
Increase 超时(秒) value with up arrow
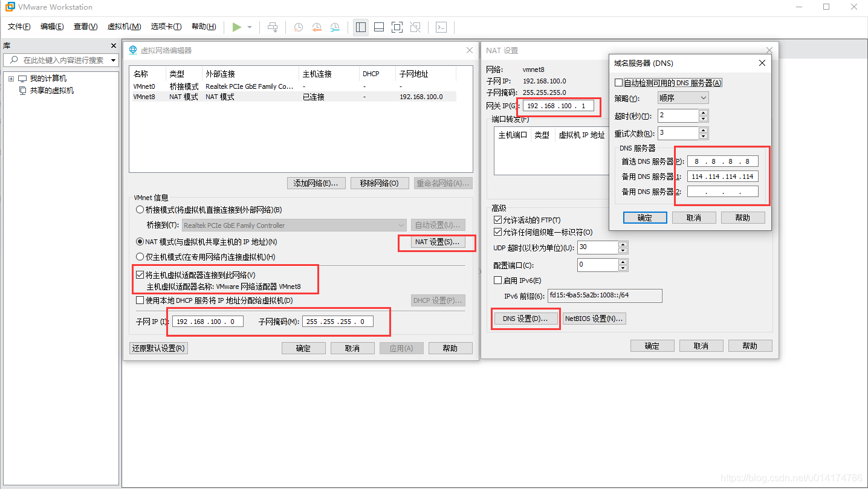(703, 112)
